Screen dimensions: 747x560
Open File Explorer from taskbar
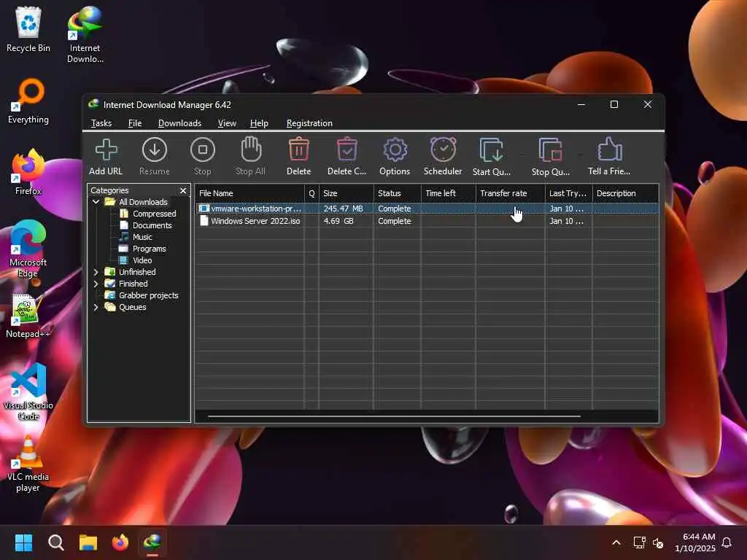(88, 542)
